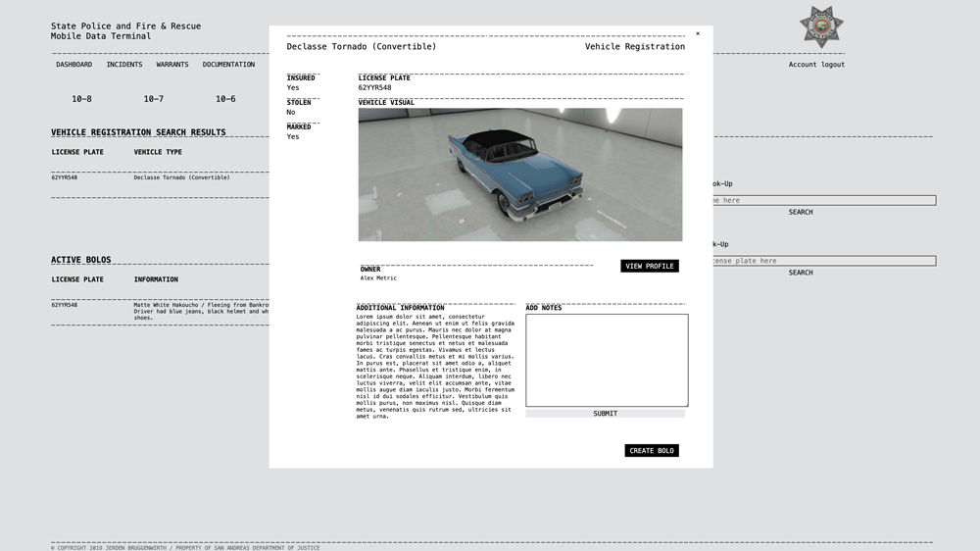Viewport: 980px width, 551px height.
Task: Submit the vehicle note
Action: tap(606, 414)
